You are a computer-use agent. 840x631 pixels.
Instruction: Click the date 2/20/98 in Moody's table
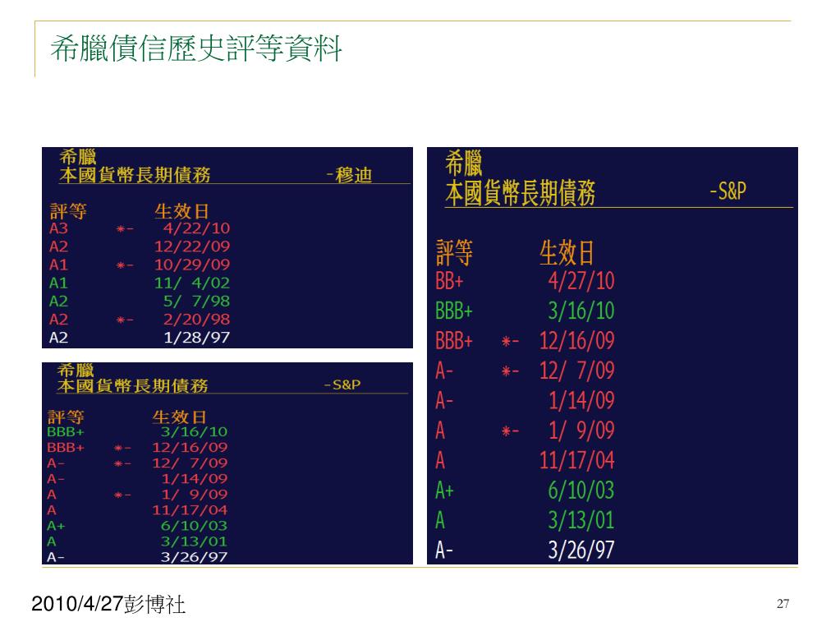[x=196, y=320]
